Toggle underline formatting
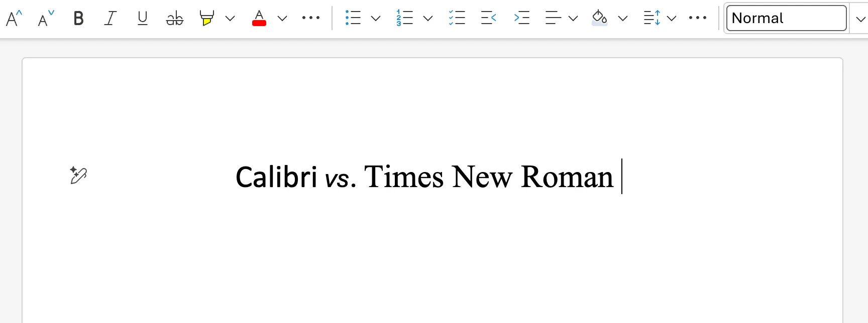Viewport: 868px width, 323px height. coord(143,19)
